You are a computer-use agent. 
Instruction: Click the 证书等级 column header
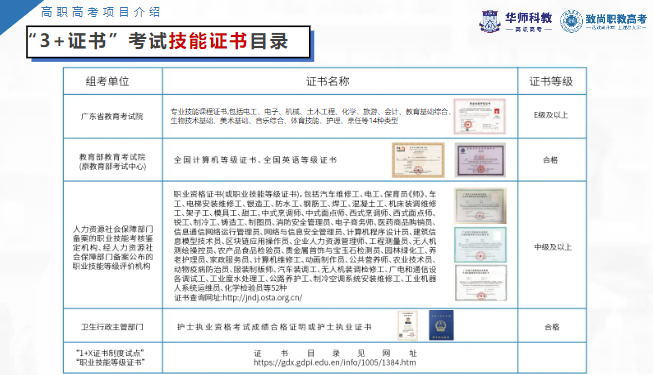[551, 81]
